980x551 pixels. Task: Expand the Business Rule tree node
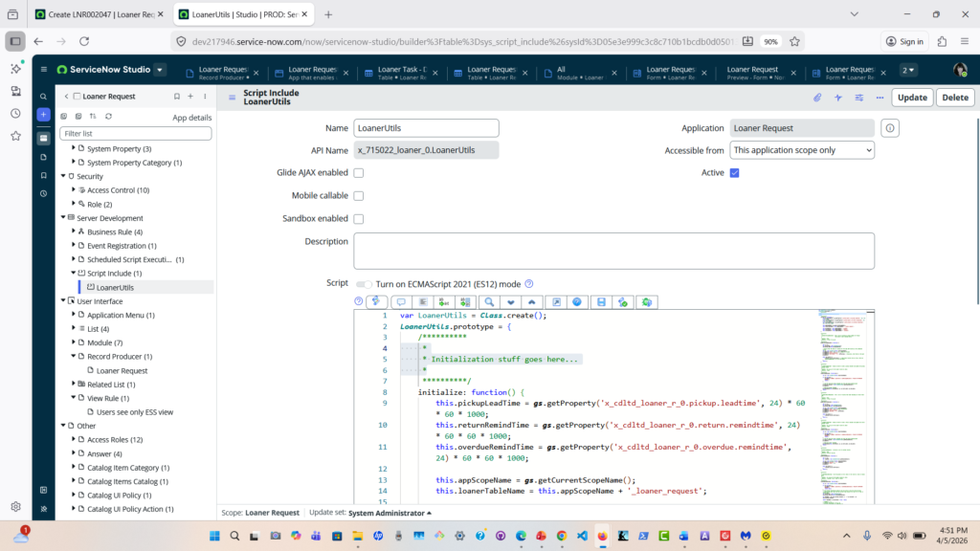[x=74, y=231]
